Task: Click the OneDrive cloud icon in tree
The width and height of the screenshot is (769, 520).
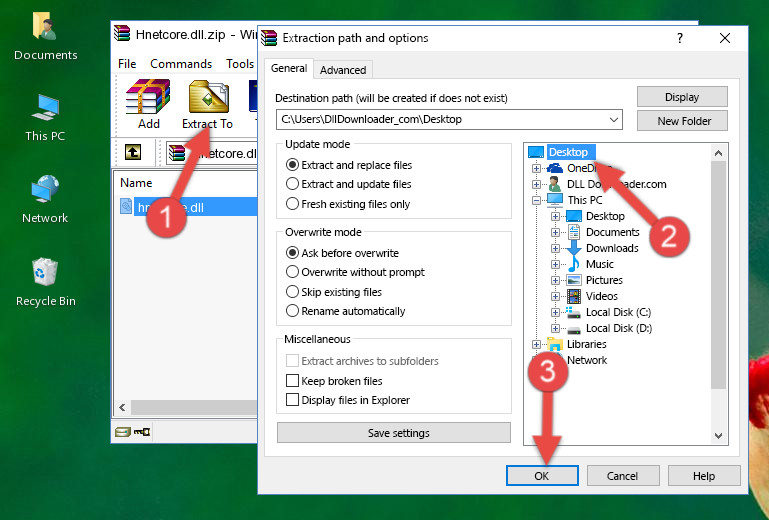Action: [x=555, y=168]
